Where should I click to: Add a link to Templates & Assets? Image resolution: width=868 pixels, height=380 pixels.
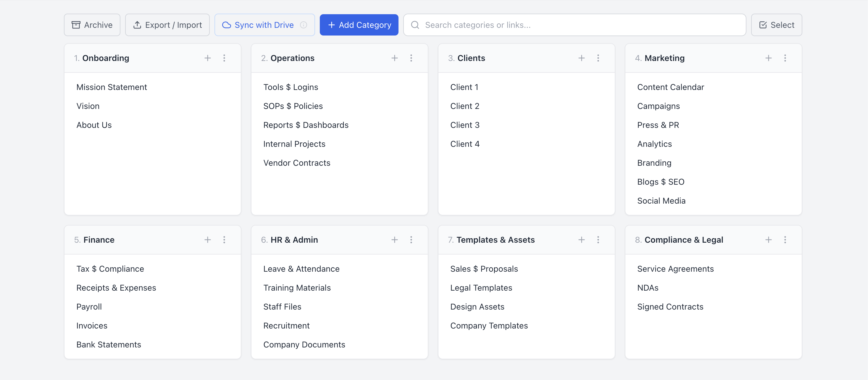point(582,240)
